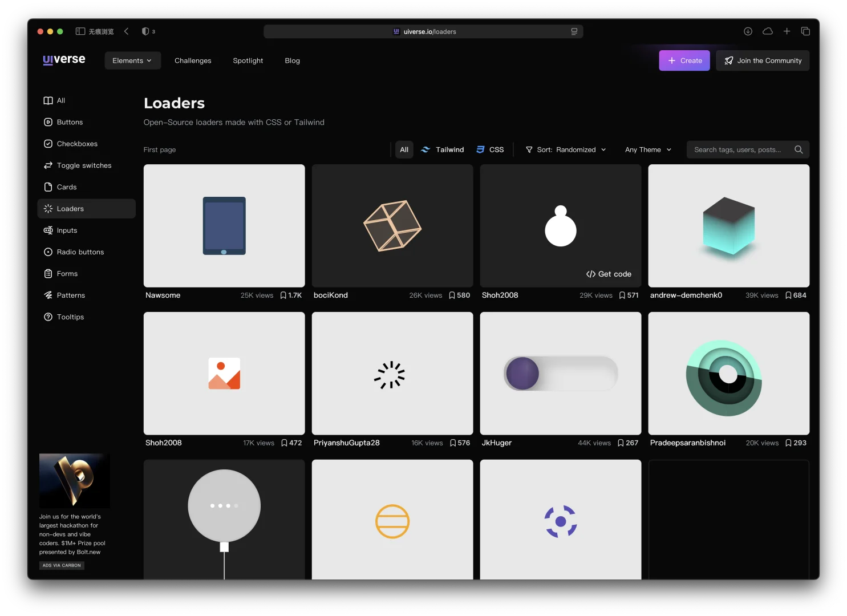Click the bookmark icon on Nawsome's loader
This screenshot has width=847, height=616.
[x=283, y=295]
